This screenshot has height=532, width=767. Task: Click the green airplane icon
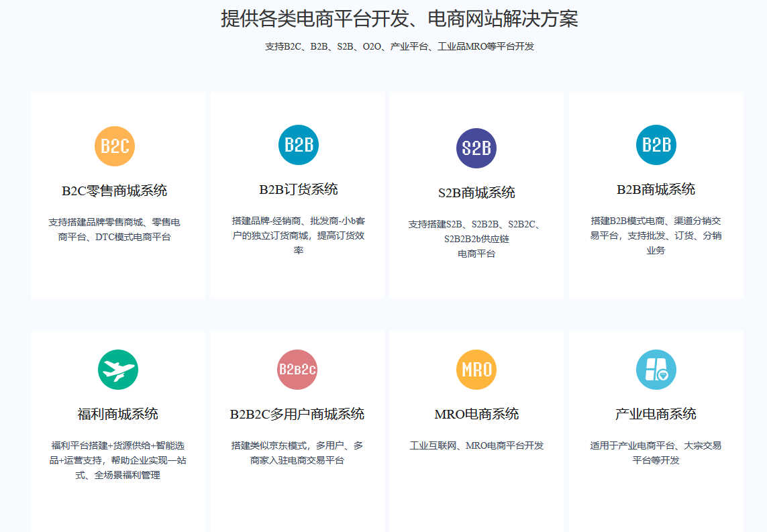pyautogui.click(x=118, y=370)
